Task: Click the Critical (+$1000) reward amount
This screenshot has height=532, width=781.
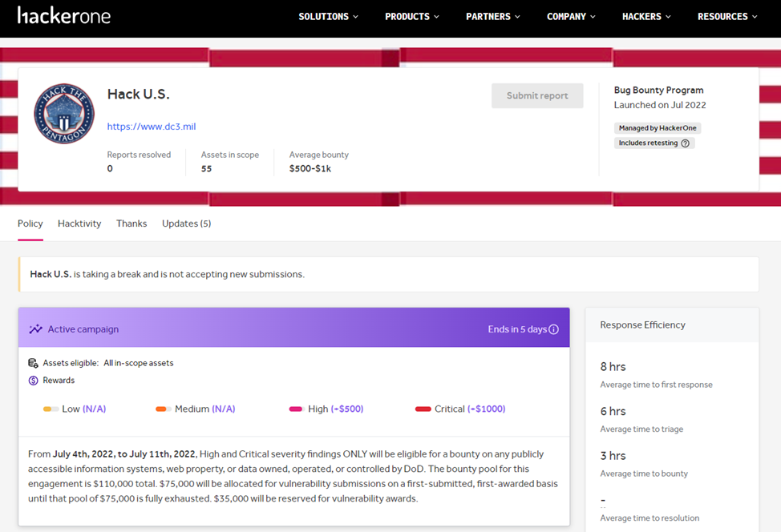Action: tap(486, 409)
